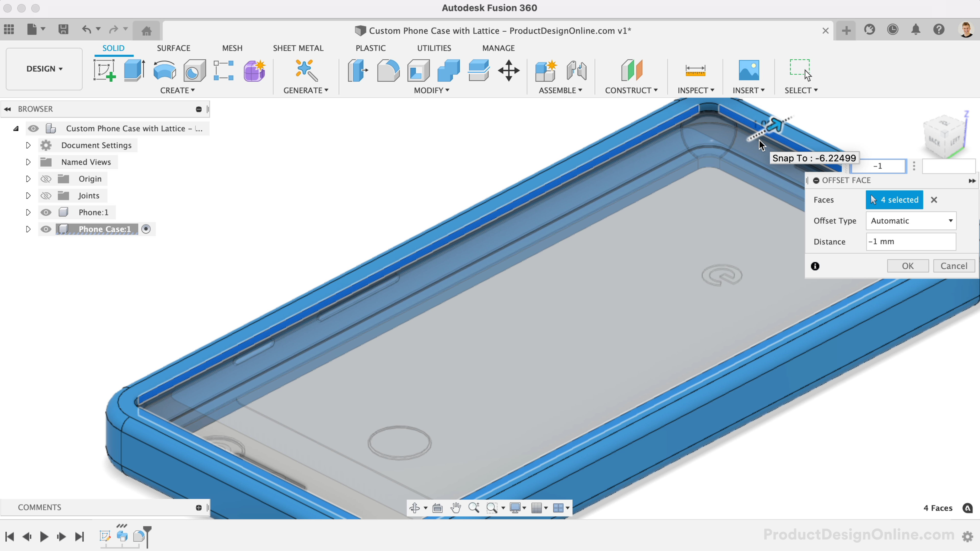Click the Measure tool icon
Screen dimensions: 980x551
[695, 70]
